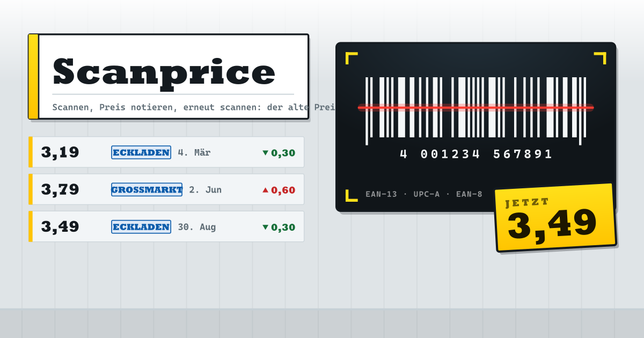Click the barcode number 4 001234 567891
The height and width of the screenshot is (338, 644).
tap(476, 155)
